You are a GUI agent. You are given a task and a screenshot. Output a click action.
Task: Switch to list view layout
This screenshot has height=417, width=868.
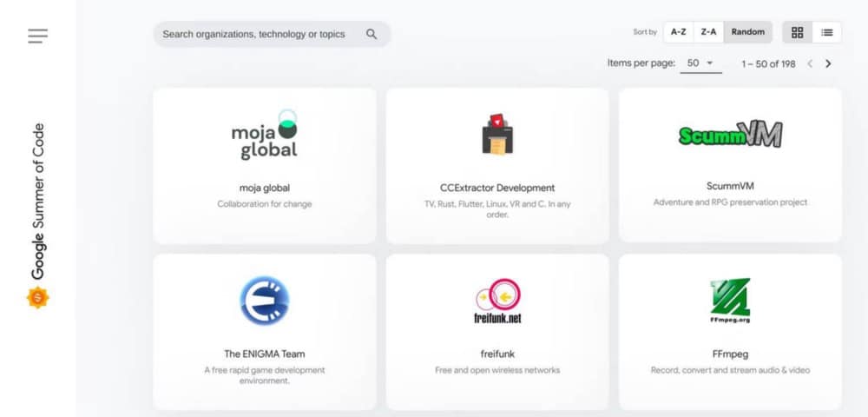pos(827,32)
